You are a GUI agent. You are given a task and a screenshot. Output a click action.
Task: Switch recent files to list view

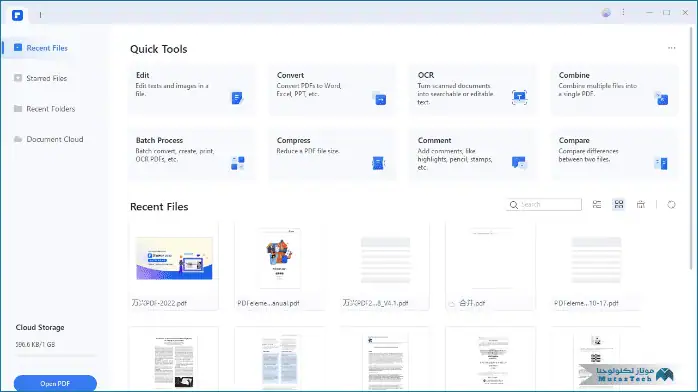point(597,205)
